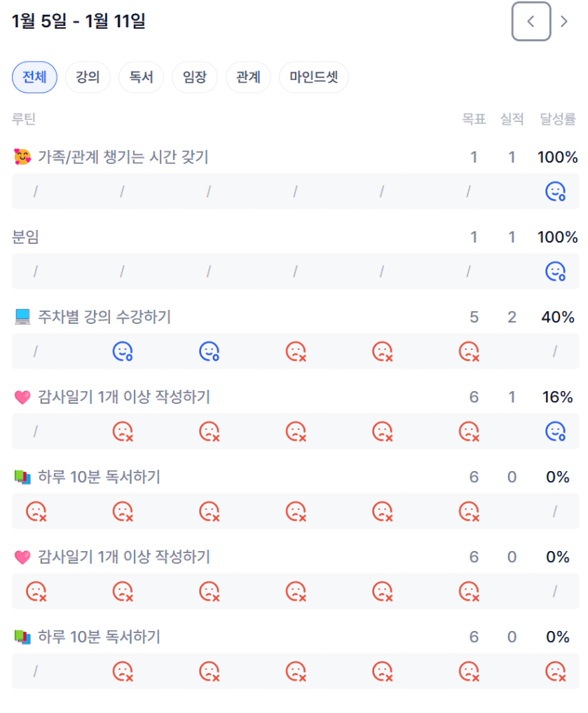The width and height of the screenshot is (588, 713).
Task: Open the 분임 routine title
Action: click(x=26, y=238)
